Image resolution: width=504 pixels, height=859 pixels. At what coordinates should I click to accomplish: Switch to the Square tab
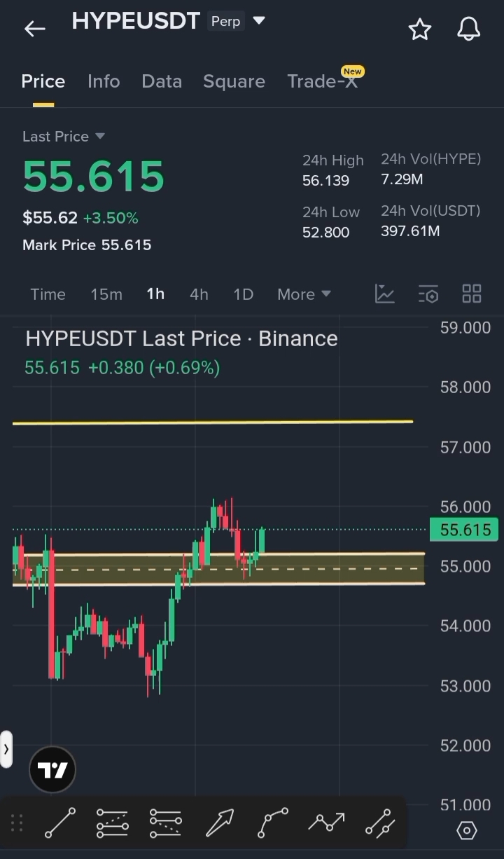(234, 81)
